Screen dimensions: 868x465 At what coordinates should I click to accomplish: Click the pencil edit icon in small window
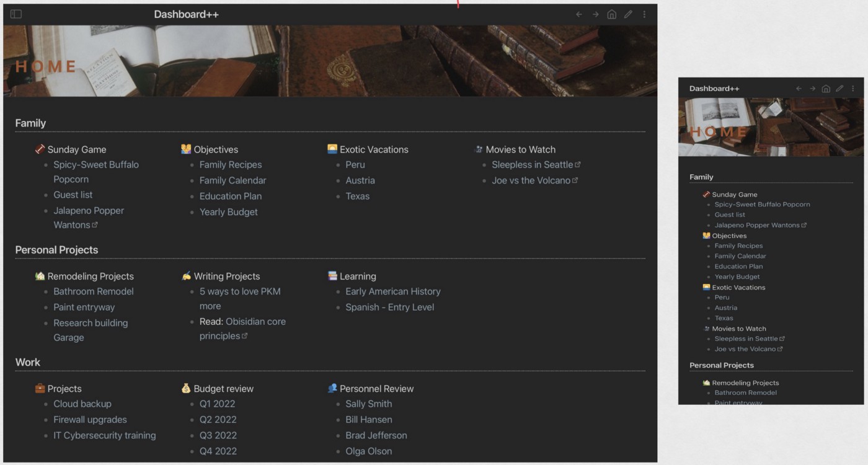click(x=839, y=88)
